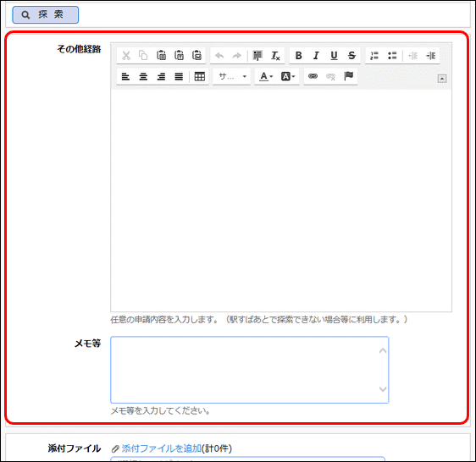Click the メモ等 scroll down arrow
Screen dimensions: 476x462
pyautogui.click(x=383, y=389)
